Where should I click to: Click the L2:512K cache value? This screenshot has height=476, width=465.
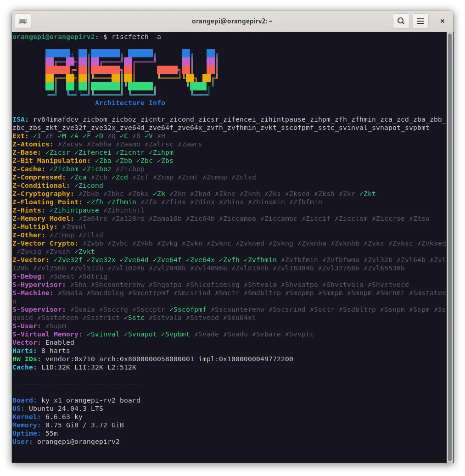[x=122, y=367]
